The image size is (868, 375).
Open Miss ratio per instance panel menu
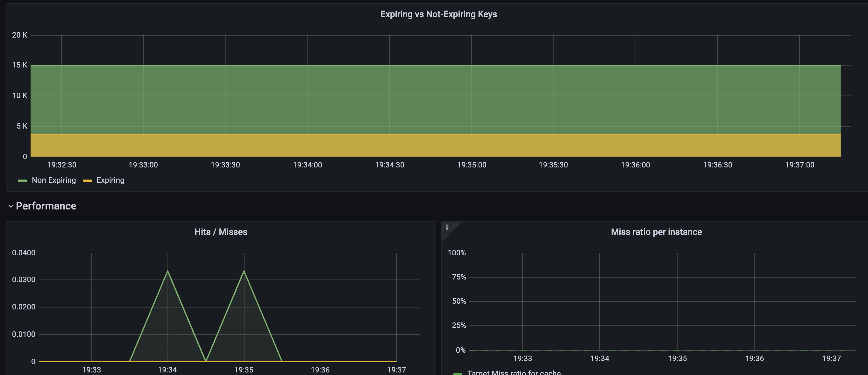[x=656, y=232]
